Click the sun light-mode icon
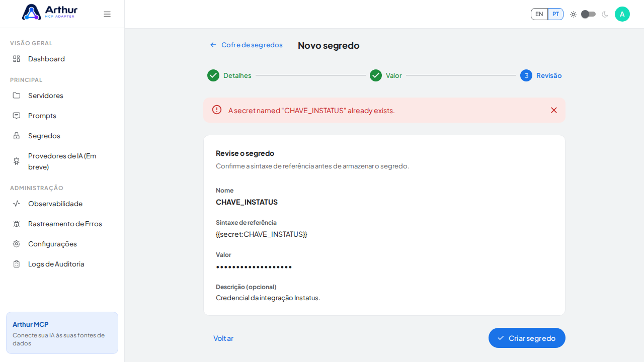 573,14
